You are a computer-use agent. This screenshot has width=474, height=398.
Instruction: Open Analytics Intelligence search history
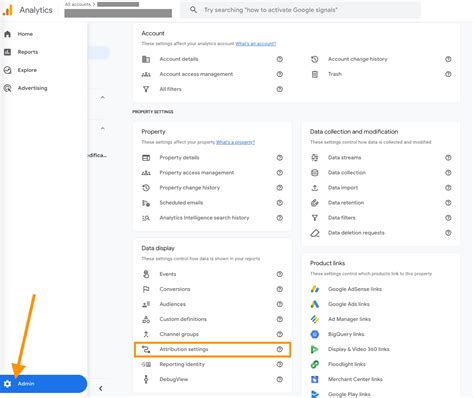click(204, 218)
